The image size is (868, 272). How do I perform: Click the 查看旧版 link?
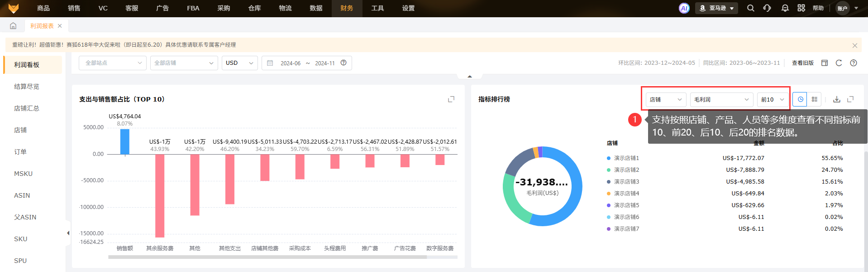802,63
